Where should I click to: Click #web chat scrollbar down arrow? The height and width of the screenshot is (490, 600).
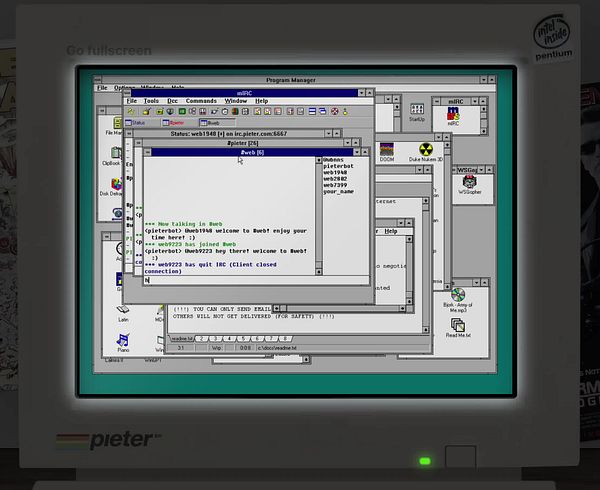[319, 272]
